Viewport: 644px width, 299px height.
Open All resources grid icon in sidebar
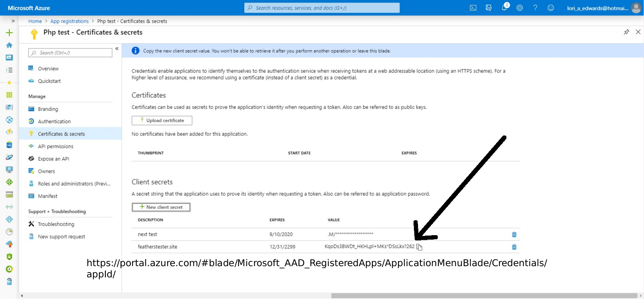[9, 95]
